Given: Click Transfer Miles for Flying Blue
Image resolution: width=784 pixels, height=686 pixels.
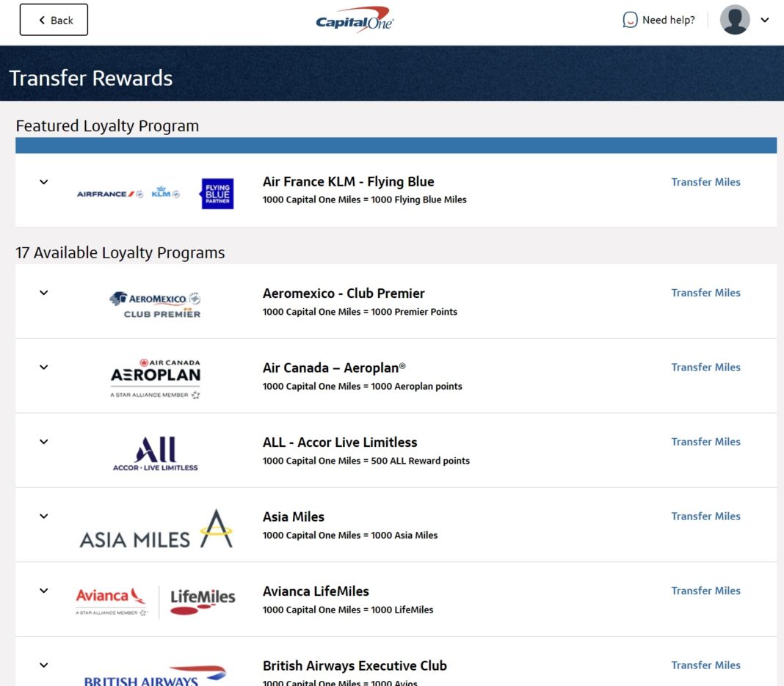Looking at the screenshot, I should click(705, 181).
